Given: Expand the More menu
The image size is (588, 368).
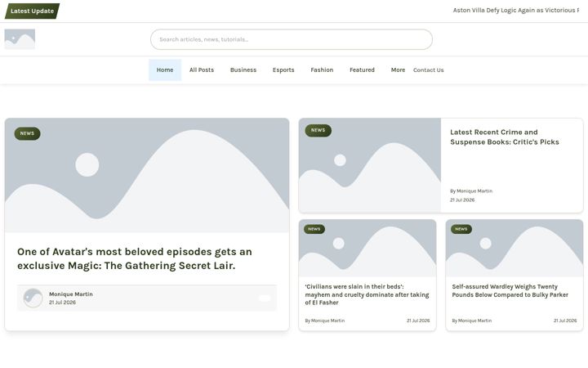Looking at the screenshot, I should tap(398, 70).
